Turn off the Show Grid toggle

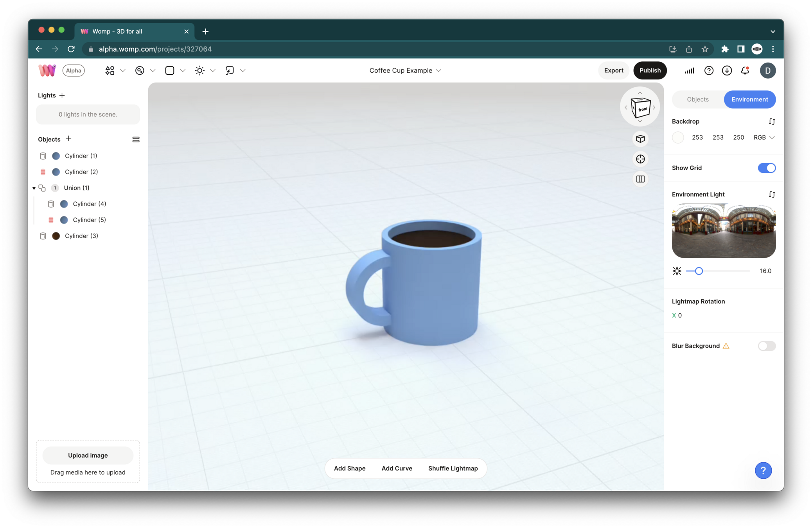click(766, 168)
